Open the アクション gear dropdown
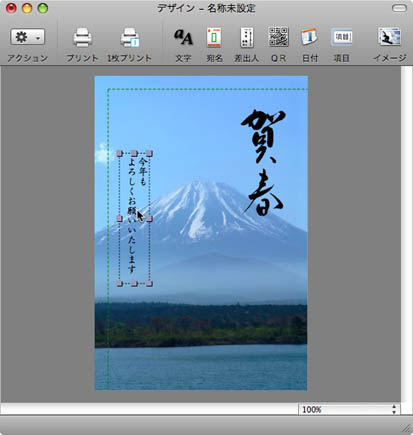The width and height of the screenshot is (413, 435). [x=28, y=37]
